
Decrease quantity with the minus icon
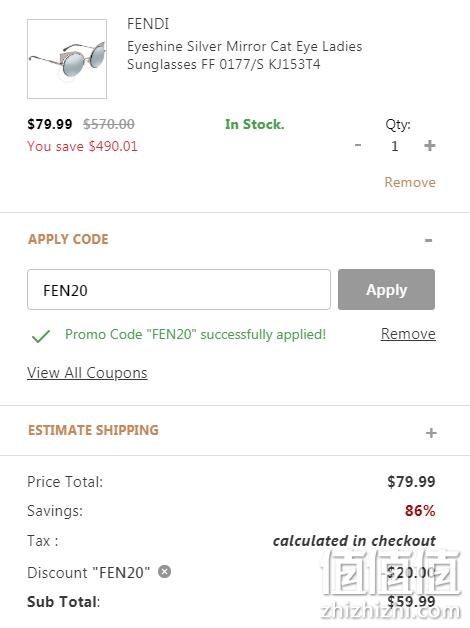(x=358, y=145)
